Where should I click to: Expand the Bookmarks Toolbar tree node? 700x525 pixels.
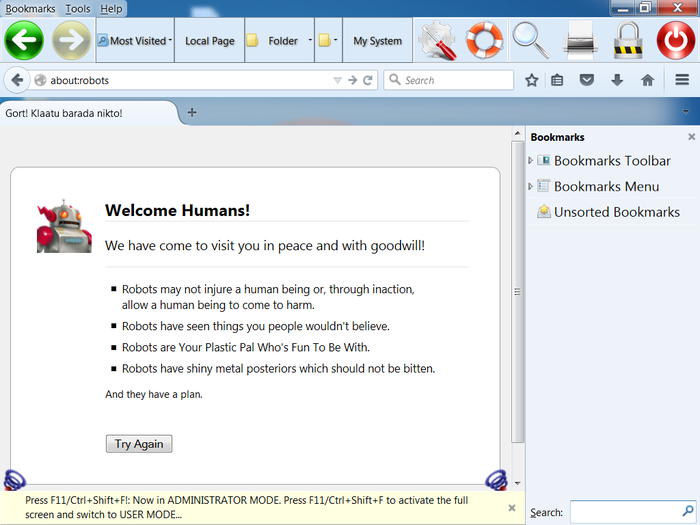click(x=530, y=160)
